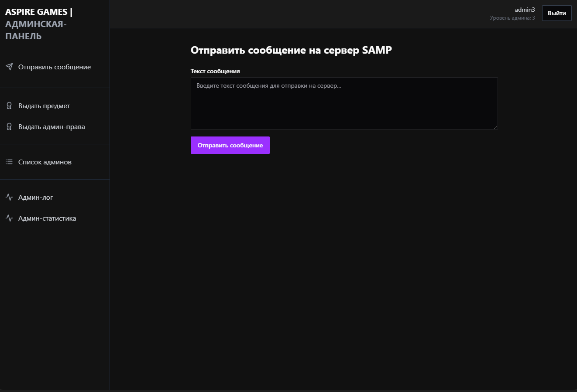Focus the Текст сообщения text area

click(x=344, y=103)
